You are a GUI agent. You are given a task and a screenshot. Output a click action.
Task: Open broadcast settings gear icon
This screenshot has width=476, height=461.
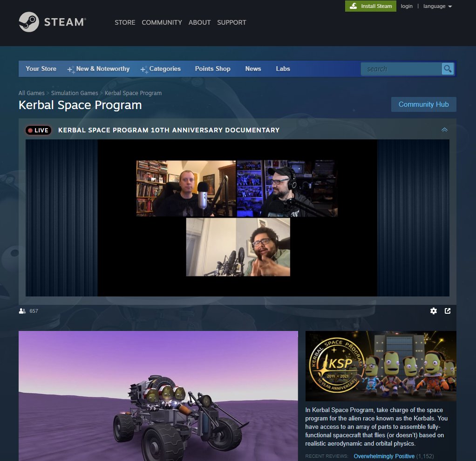coord(434,310)
